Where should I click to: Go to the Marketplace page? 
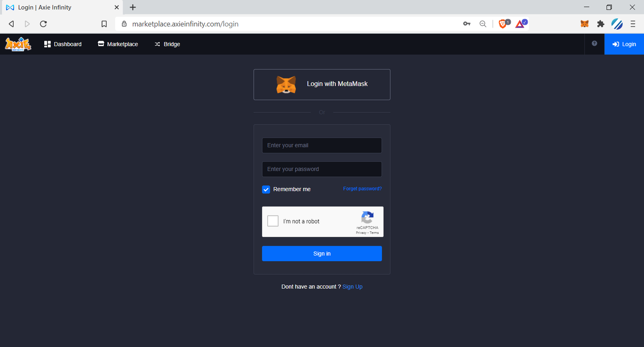click(118, 44)
